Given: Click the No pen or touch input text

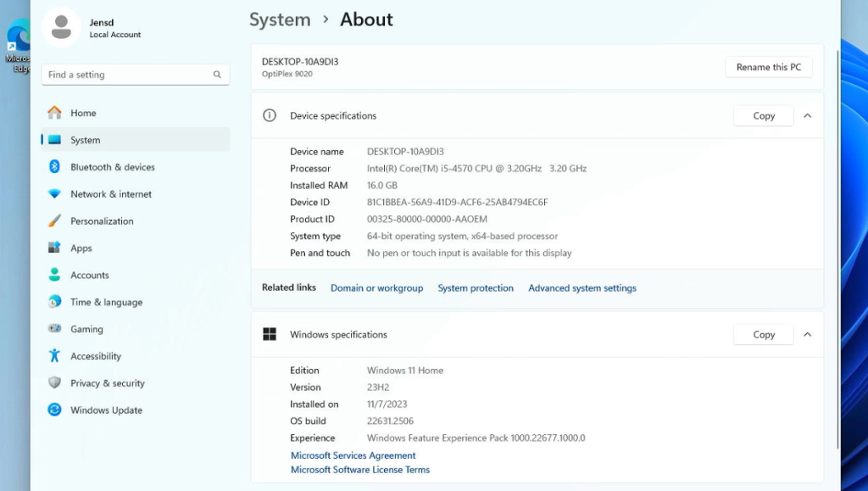Looking at the screenshot, I should 470,253.
